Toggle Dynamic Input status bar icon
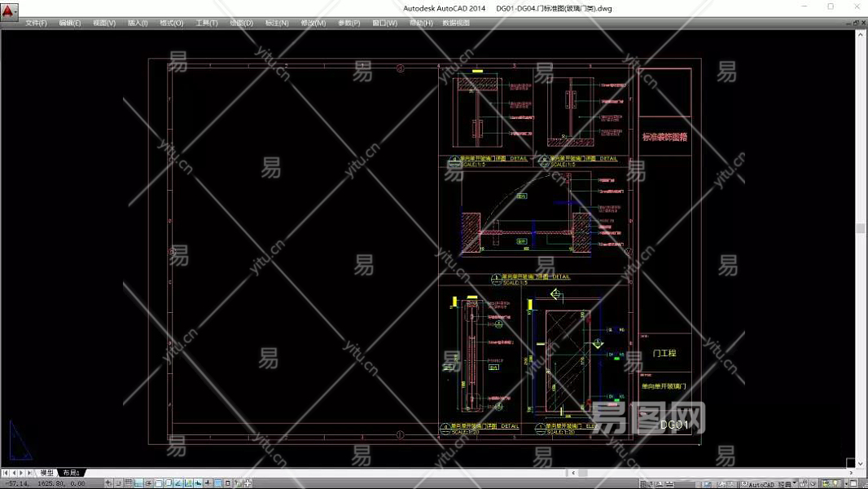The width and height of the screenshot is (868, 489). (198, 483)
